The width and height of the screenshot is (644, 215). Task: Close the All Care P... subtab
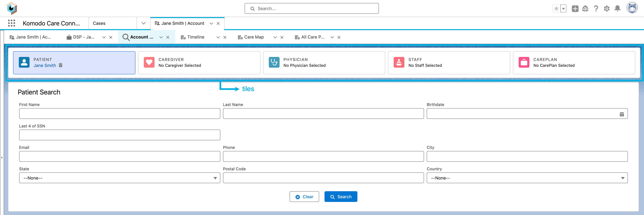point(339,37)
